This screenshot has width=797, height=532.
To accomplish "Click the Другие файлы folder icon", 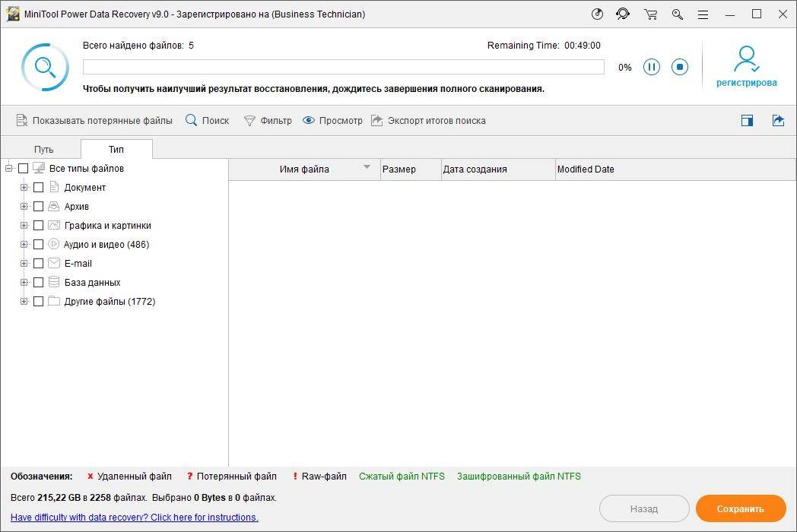I will click(x=54, y=301).
